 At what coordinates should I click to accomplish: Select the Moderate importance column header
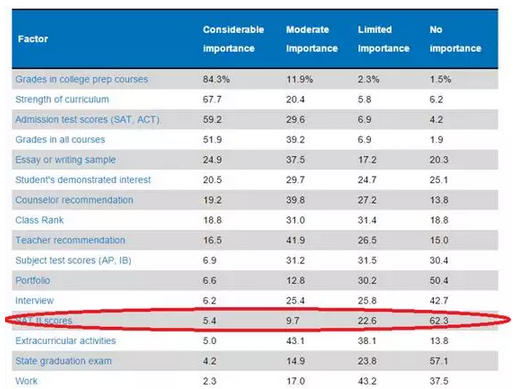tap(312, 39)
